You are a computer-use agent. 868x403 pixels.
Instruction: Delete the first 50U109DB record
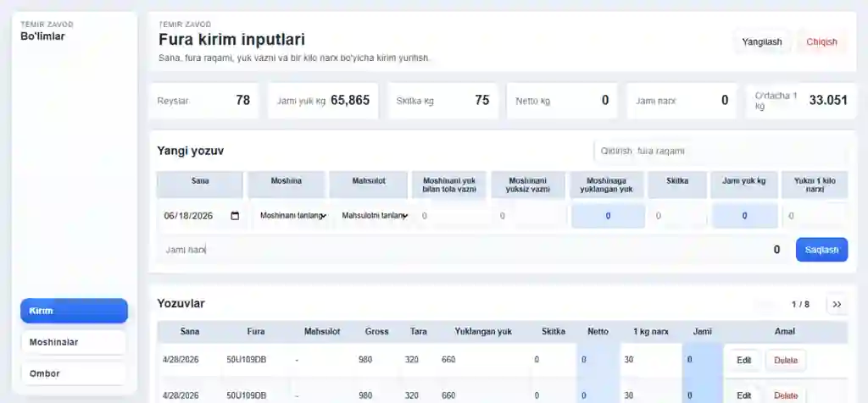[x=786, y=361]
